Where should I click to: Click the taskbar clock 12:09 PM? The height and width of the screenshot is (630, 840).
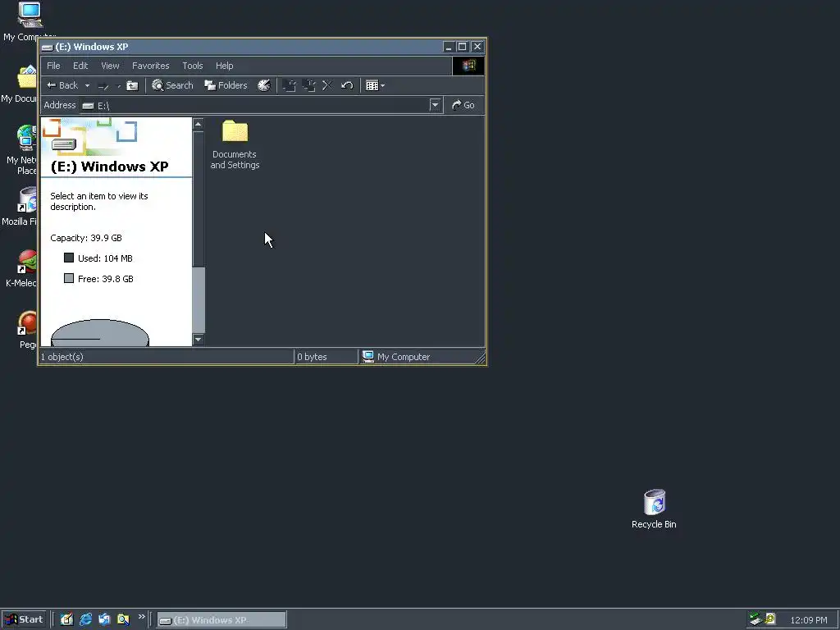click(808, 620)
